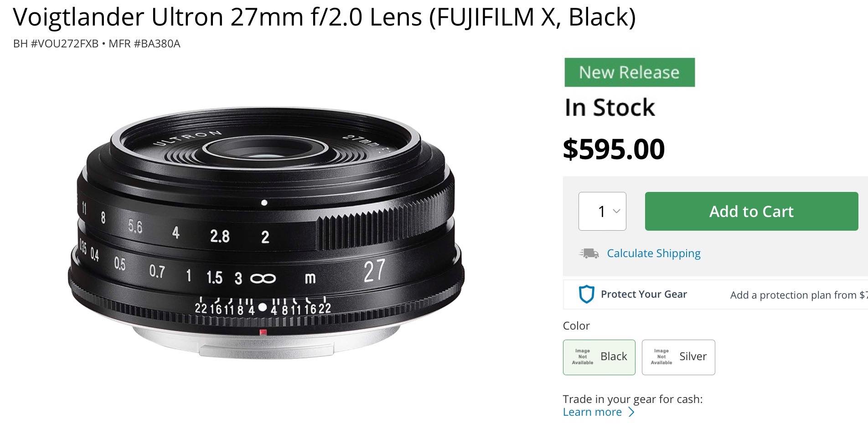Click the Color section label

pyautogui.click(x=576, y=325)
